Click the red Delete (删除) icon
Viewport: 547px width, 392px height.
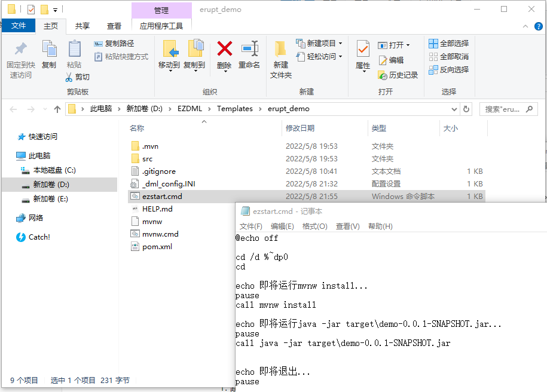pos(224,48)
